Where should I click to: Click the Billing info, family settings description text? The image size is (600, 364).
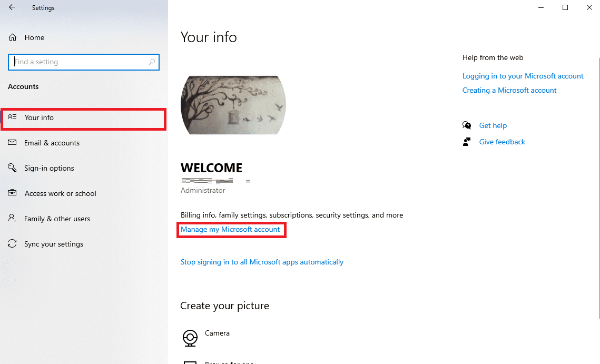pos(292,215)
